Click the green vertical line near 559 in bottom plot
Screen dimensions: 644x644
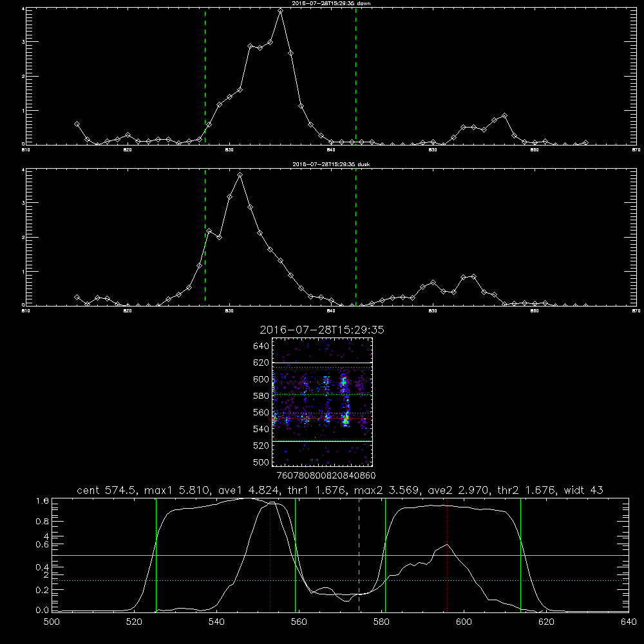(x=296, y=555)
